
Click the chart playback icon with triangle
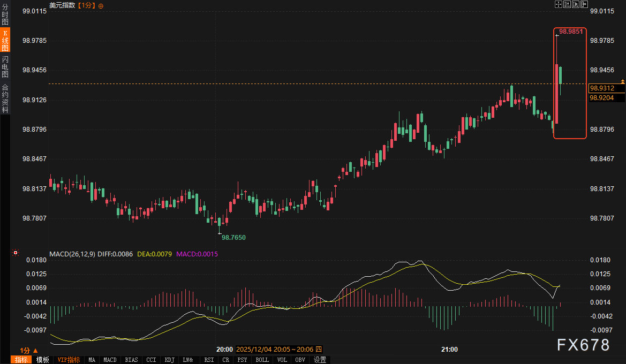[x=575, y=5]
